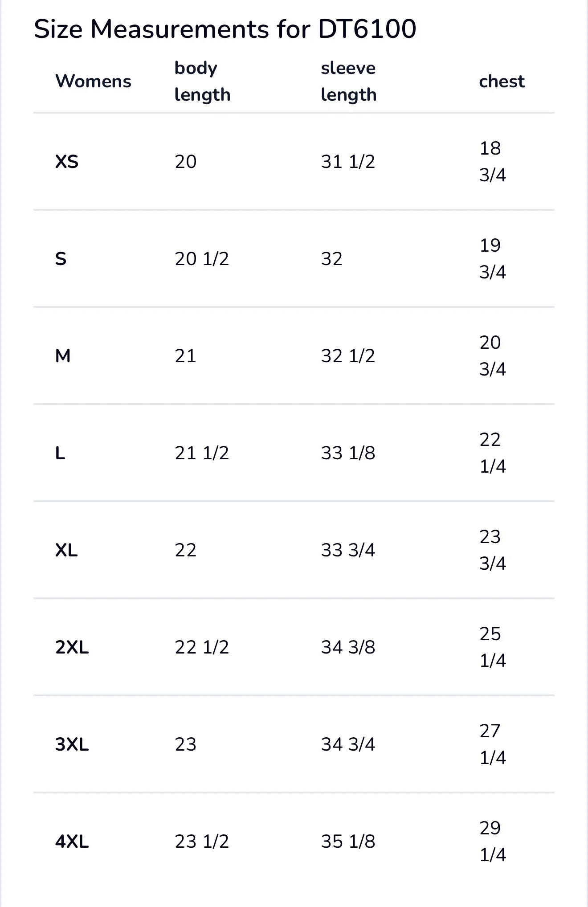Click the chest column header
This screenshot has width=588, height=907.
pyautogui.click(x=502, y=82)
